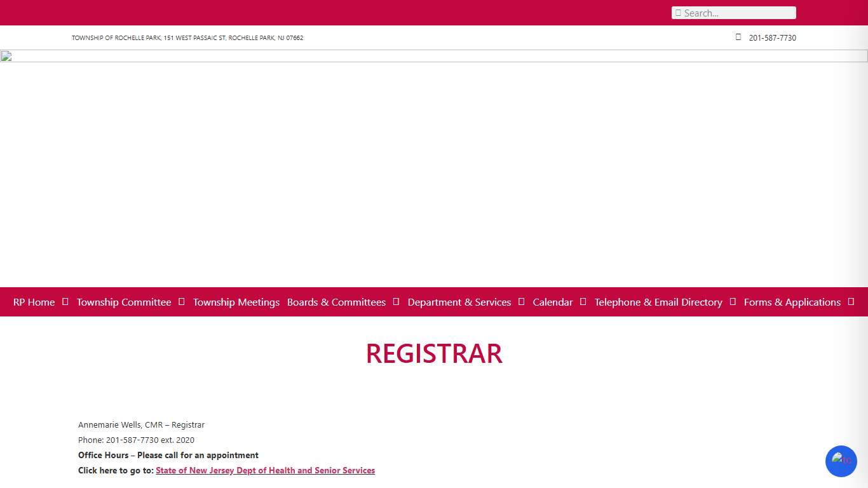The height and width of the screenshot is (488, 868).
Task: Click the broken image placeholder top left
Action: coord(6,56)
